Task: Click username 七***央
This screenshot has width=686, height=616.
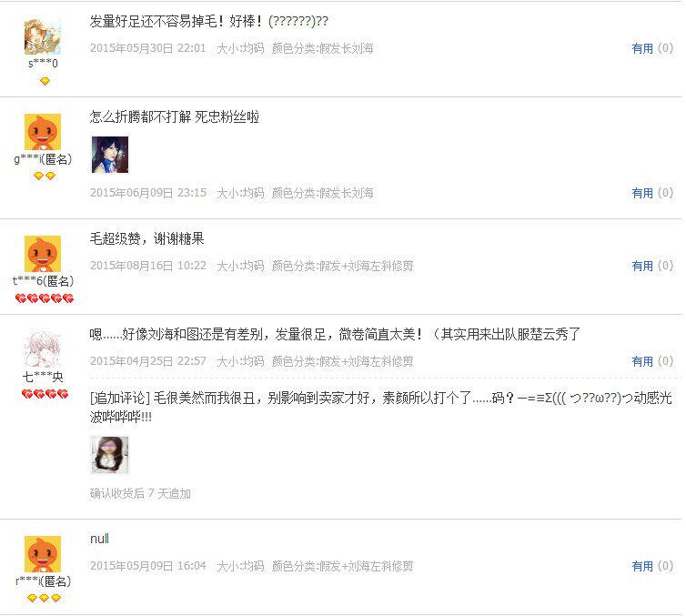Action: click(43, 377)
